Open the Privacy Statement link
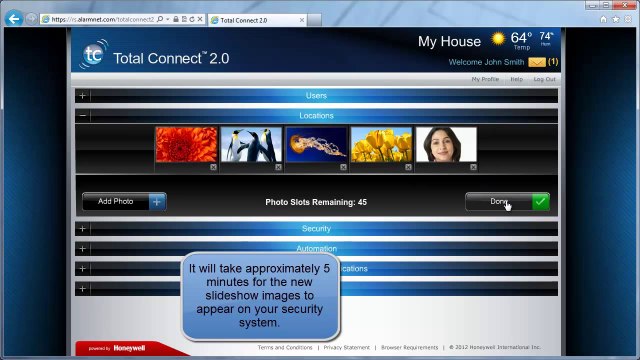Viewport: 640px width, 360px height. [347, 347]
